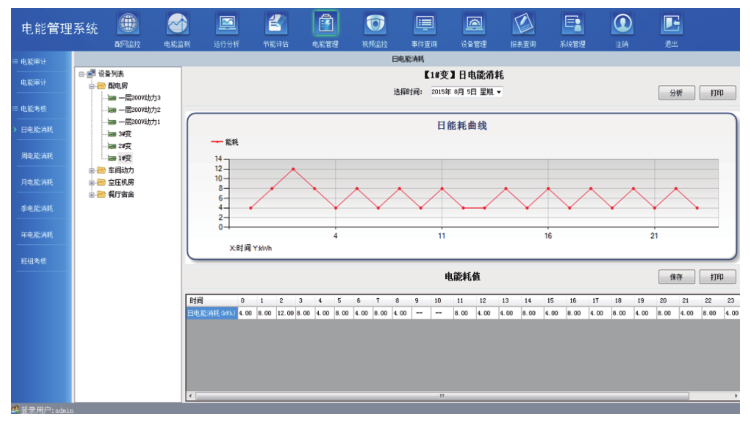Select 周电能消耗 in the left sidebar
This screenshot has height=425, width=750.
click(x=37, y=156)
